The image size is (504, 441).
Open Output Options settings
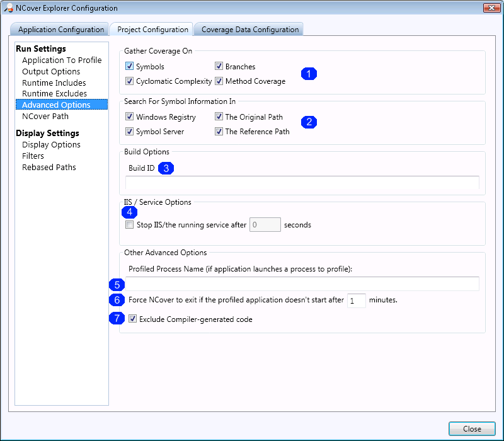click(51, 71)
